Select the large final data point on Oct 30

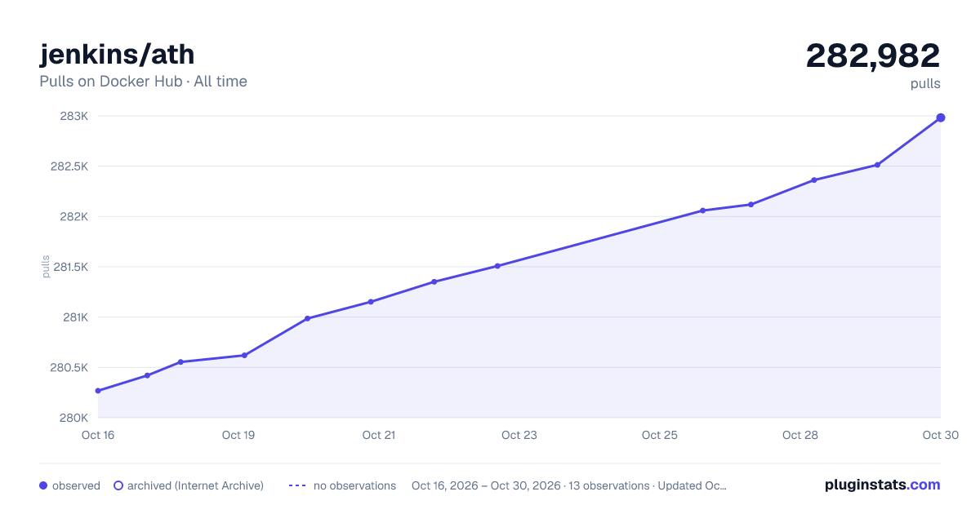[941, 117]
